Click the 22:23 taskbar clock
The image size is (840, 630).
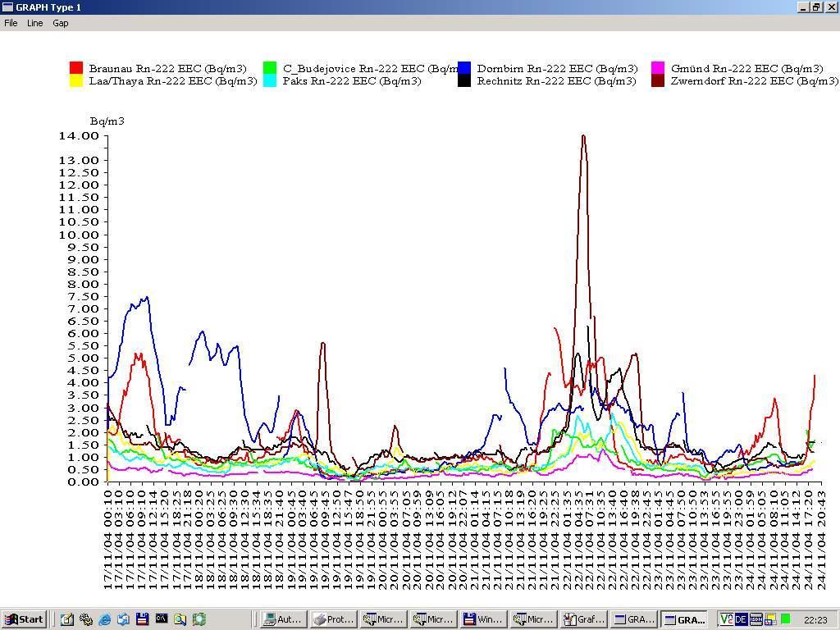[x=815, y=620]
